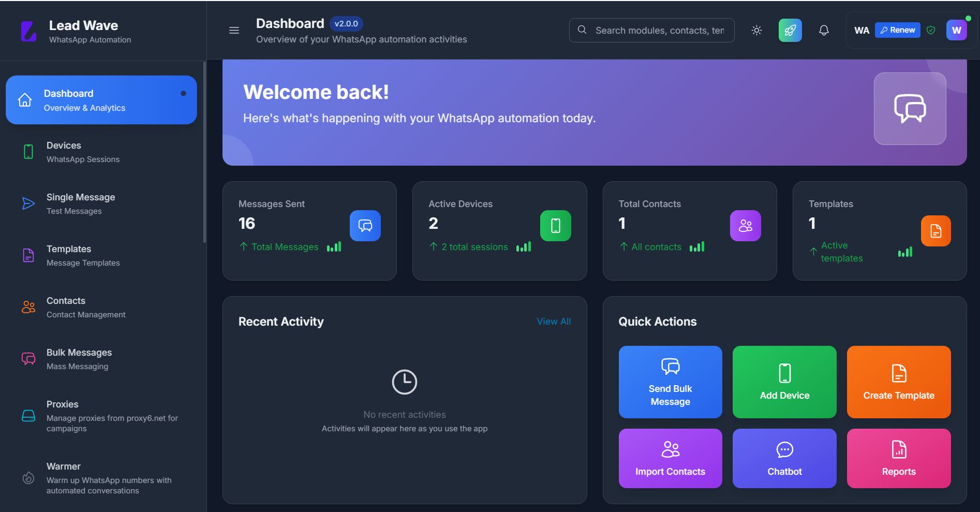Click the Messages Sent chat icon

tap(365, 226)
